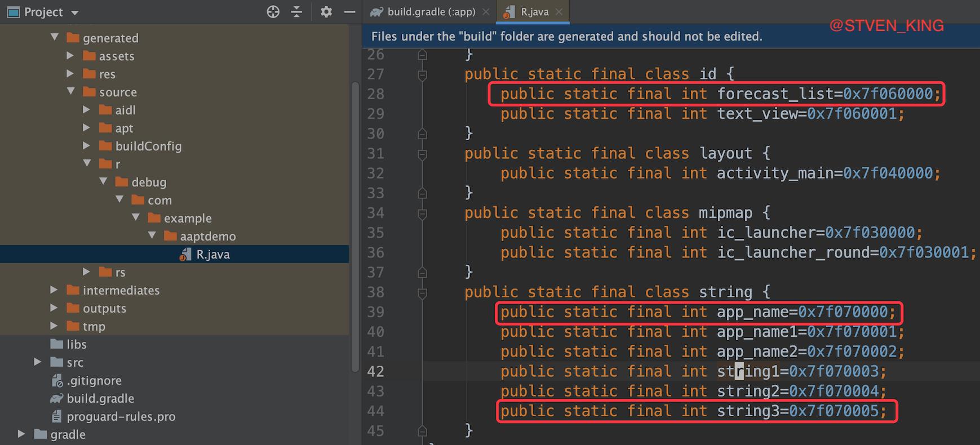This screenshot has width=980, height=445.
Task: Expand the gradle folder
Action: pos(21,434)
